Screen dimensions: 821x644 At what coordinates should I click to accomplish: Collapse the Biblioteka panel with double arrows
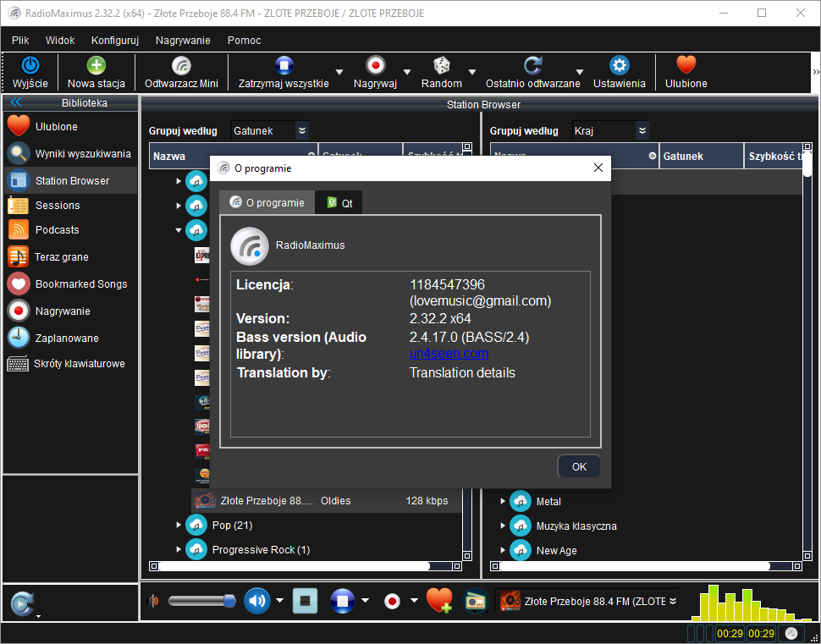click(x=16, y=102)
